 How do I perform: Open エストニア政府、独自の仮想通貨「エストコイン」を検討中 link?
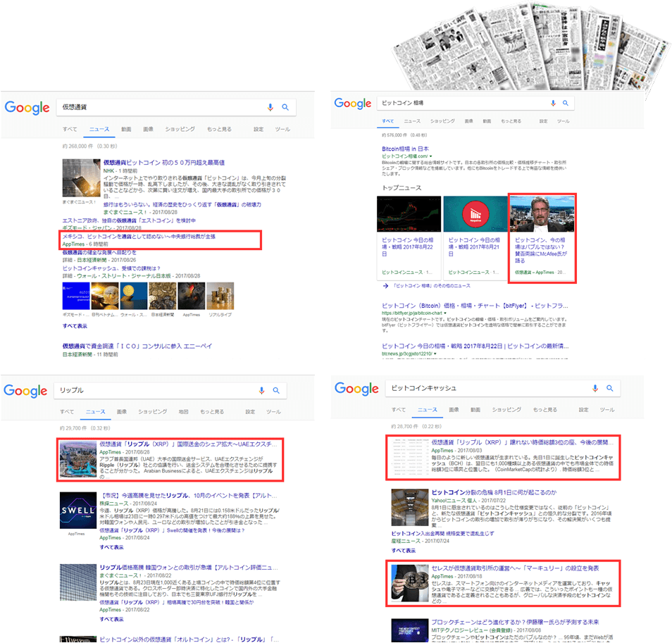tap(129, 220)
